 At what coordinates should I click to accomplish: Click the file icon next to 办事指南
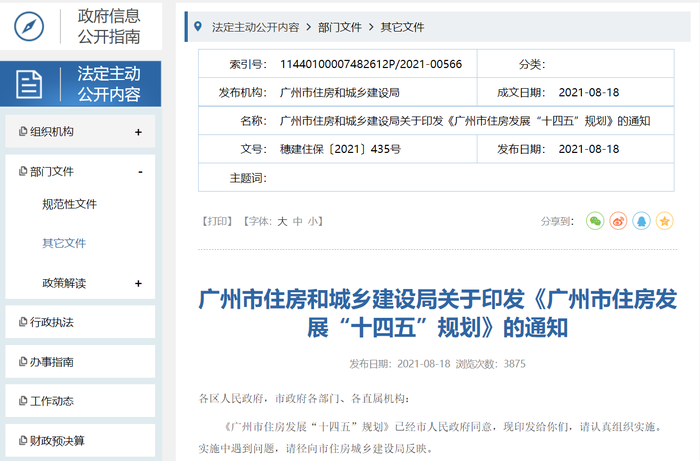coord(23,361)
